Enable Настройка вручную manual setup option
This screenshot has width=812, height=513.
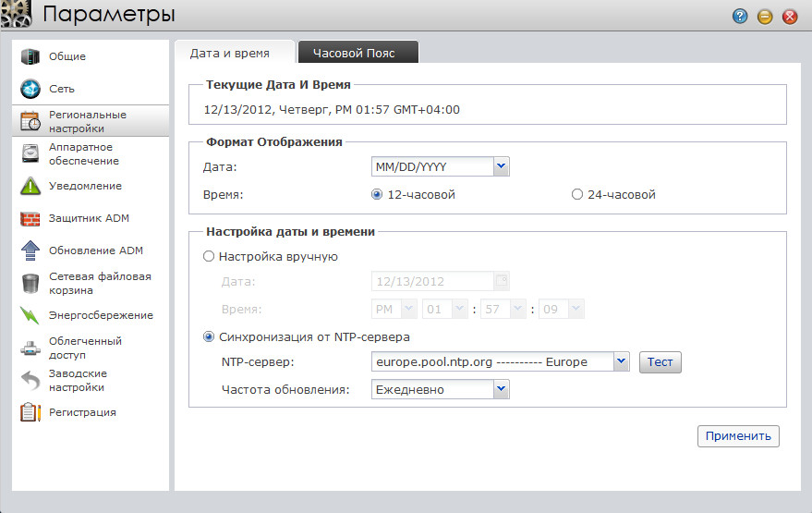[209, 257]
